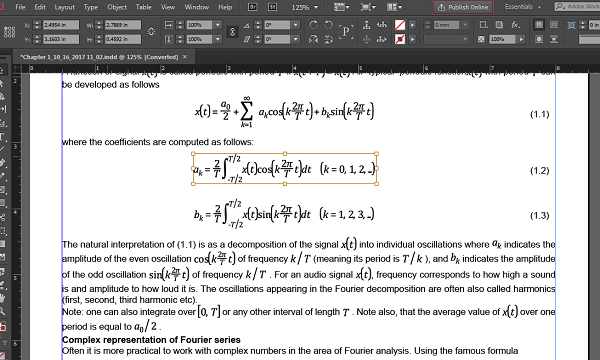600x360 pixels.
Task: Toggle Jump Object text wrap button
Action: 554,39
